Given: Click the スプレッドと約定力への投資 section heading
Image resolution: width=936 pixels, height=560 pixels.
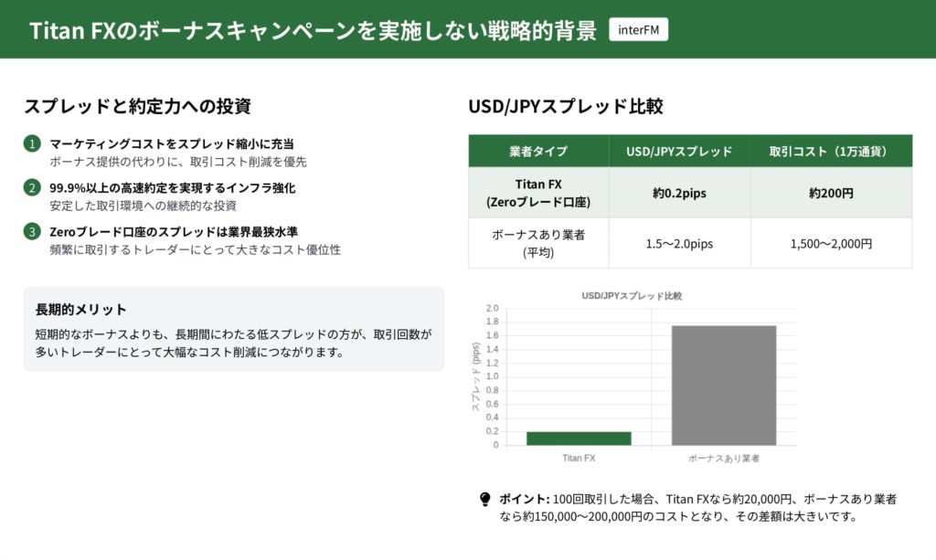Looking at the screenshot, I should [137, 106].
